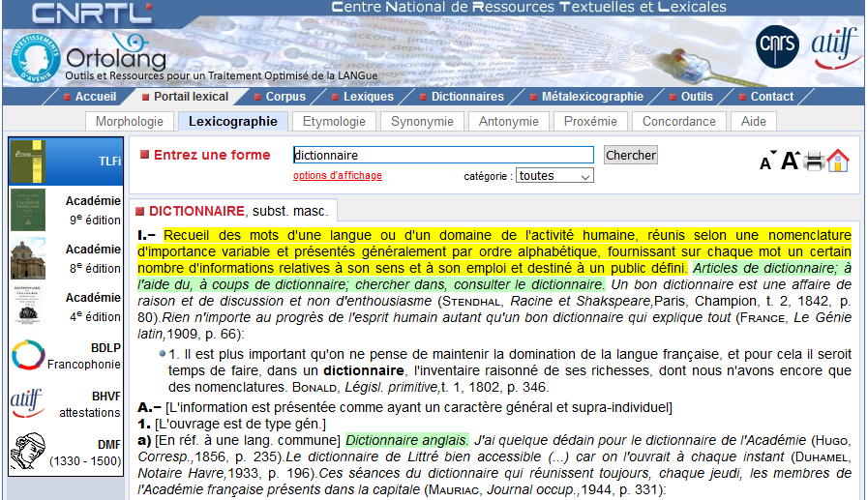Click the BHVF atilf sidebar icon
868x500 pixels.
click(x=27, y=403)
